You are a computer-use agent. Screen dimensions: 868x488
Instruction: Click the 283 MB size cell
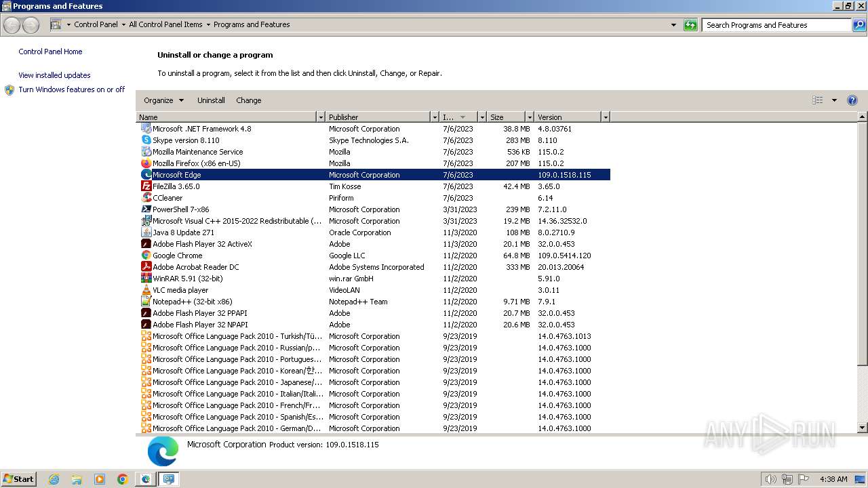[x=518, y=140]
